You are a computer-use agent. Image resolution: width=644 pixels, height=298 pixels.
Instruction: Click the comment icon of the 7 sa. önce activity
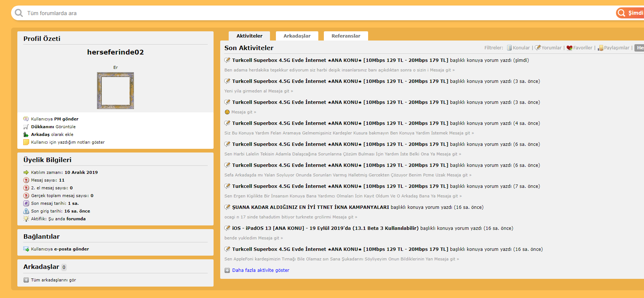227,186
